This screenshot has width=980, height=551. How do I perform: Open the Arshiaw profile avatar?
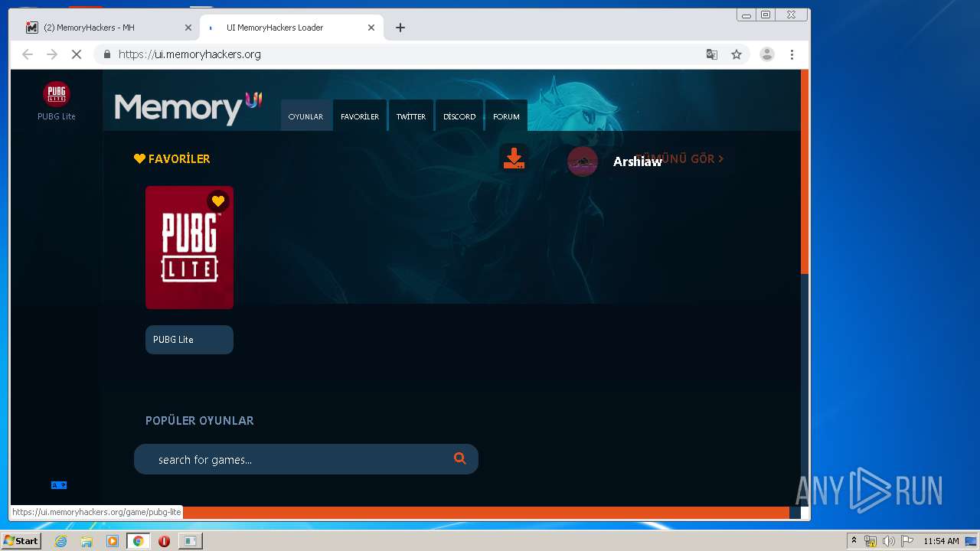coord(583,161)
